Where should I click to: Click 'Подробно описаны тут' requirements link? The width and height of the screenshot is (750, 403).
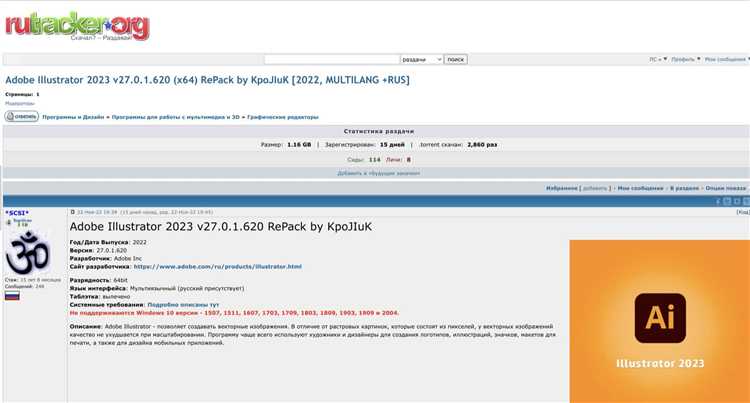click(183, 305)
